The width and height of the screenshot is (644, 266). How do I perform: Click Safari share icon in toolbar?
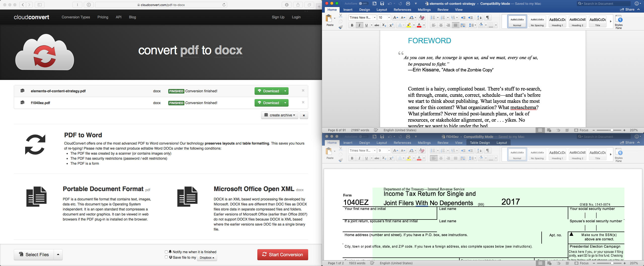coord(298,5)
